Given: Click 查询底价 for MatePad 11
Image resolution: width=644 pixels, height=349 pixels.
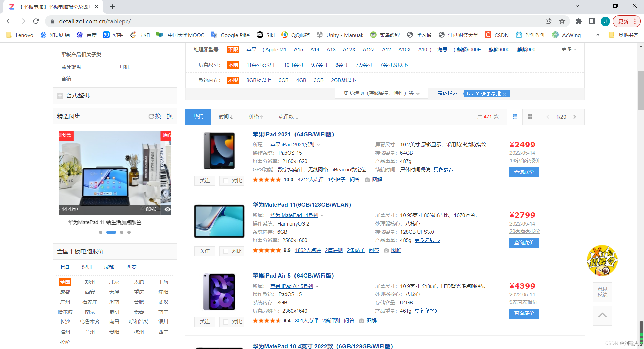Looking at the screenshot, I should 524,243.
